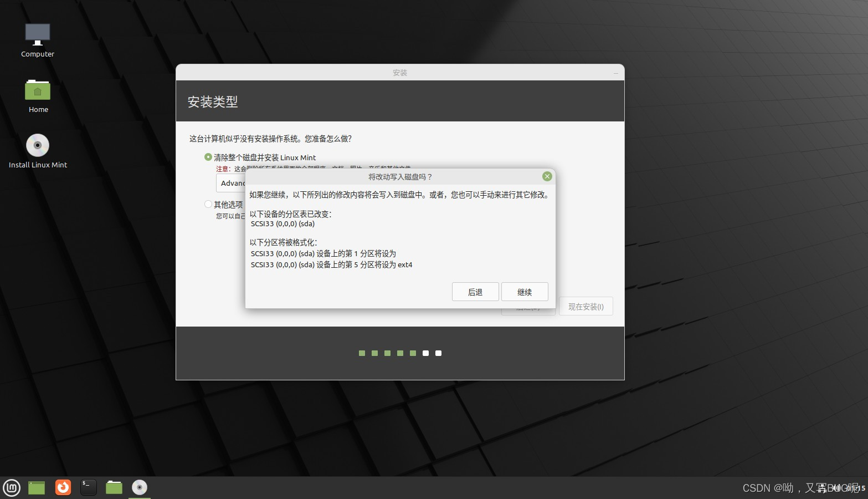Click the 继续 (Continue) button
The height and width of the screenshot is (499, 868).
[x=525, y=292]
